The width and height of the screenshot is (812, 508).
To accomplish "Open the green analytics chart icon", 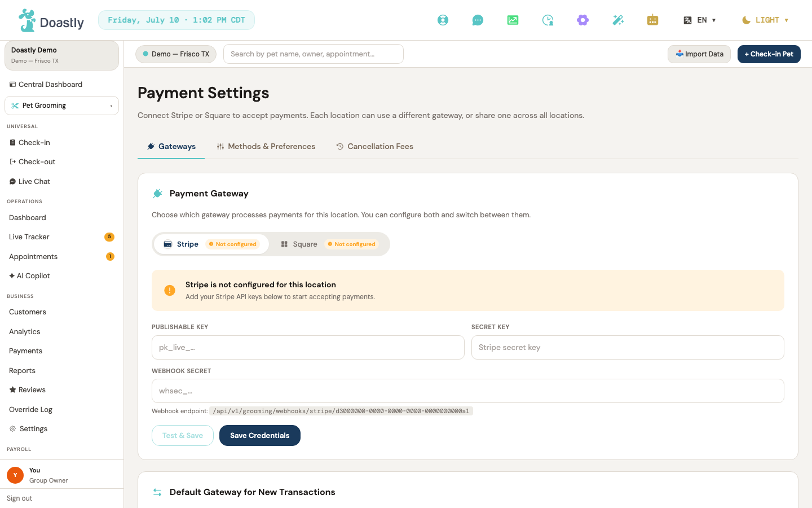I will tap(513, 20).
